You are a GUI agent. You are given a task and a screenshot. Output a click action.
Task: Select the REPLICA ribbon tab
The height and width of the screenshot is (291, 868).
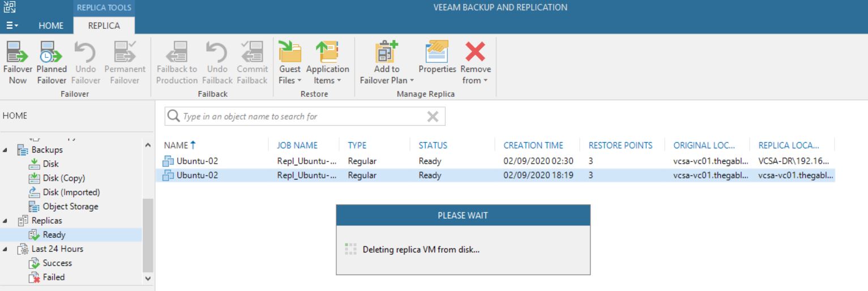point(104,25)
